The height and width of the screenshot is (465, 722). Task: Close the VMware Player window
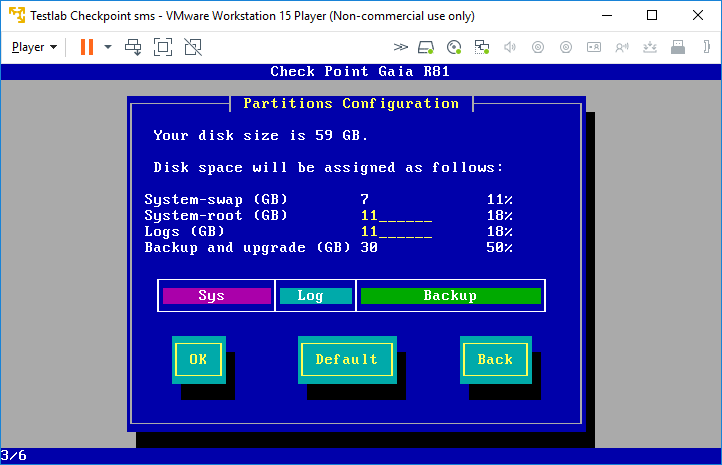pos(698,15)
